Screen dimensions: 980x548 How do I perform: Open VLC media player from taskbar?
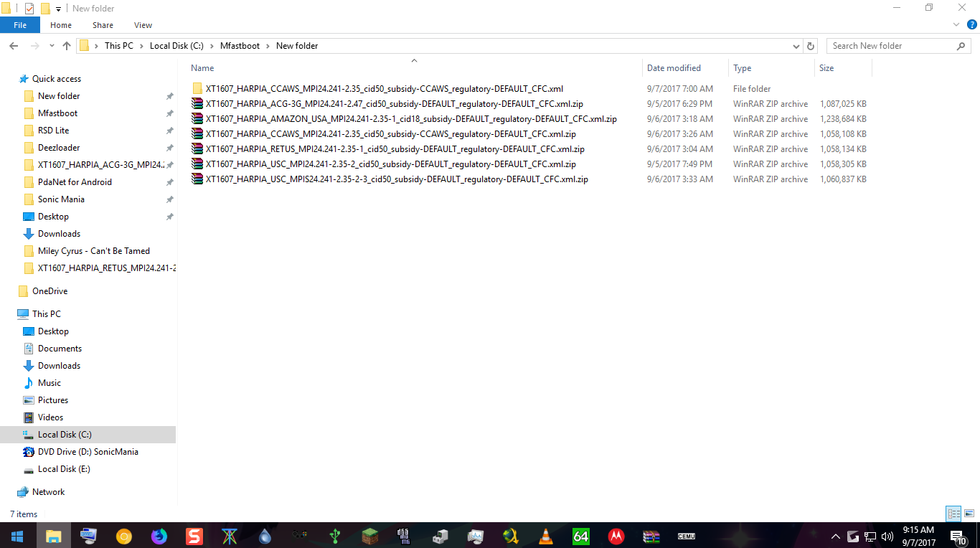point(546,536)
